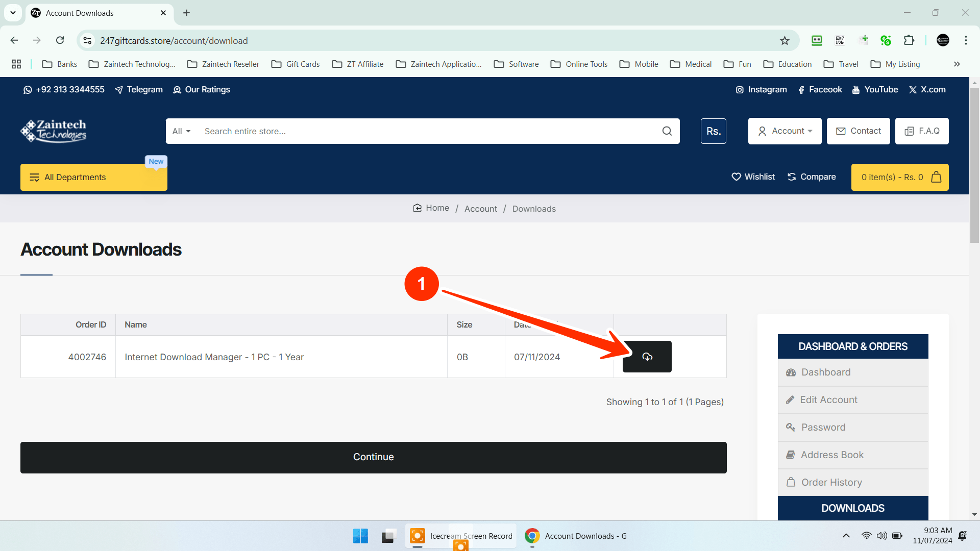Screen dimensions: 980x551
Task: Click the Windows Start button
Action: (360, 536)
